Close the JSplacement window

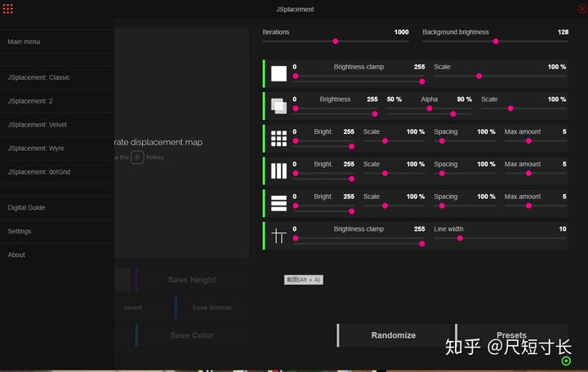click(582, 9)
